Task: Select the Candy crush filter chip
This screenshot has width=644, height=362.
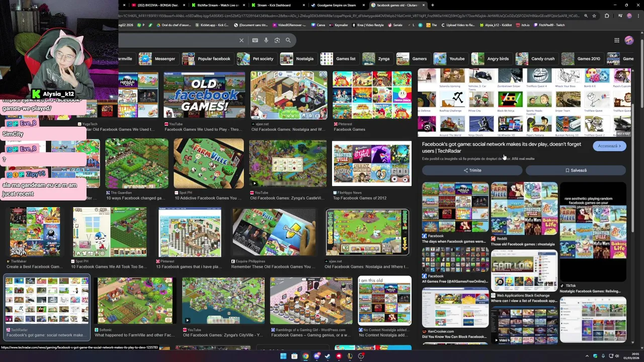Action: click(x=536, y=59)
